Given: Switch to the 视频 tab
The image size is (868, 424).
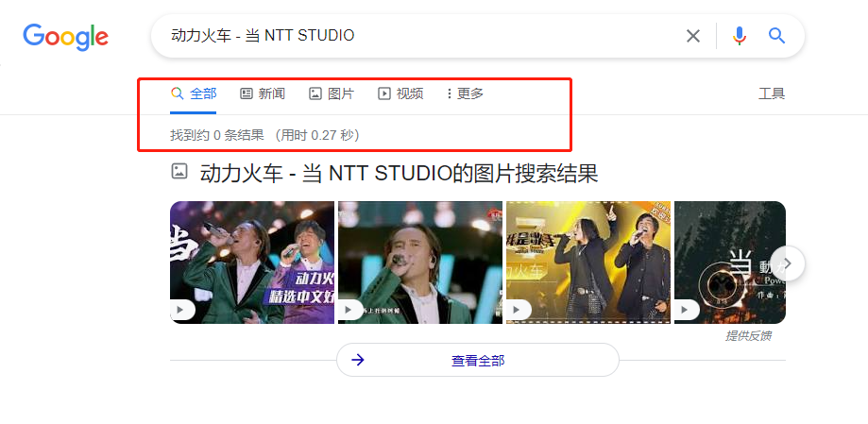Looking at the screenshot, I should point(400,93).
